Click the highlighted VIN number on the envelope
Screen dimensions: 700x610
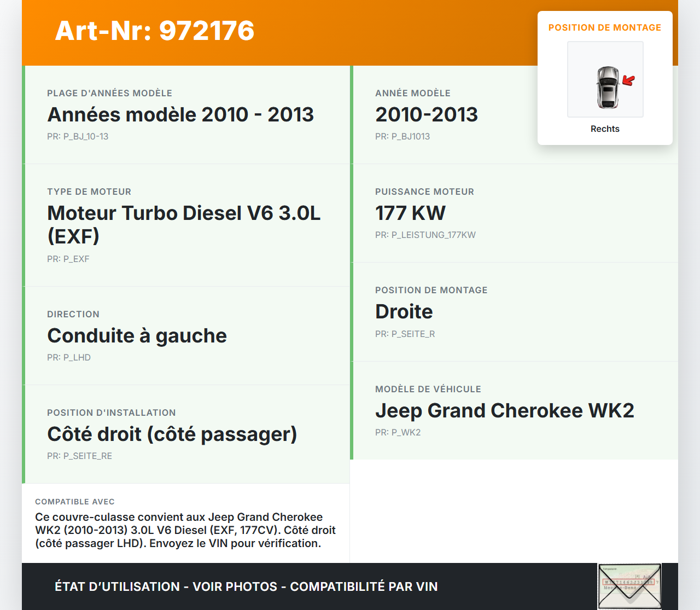(628, 582)
